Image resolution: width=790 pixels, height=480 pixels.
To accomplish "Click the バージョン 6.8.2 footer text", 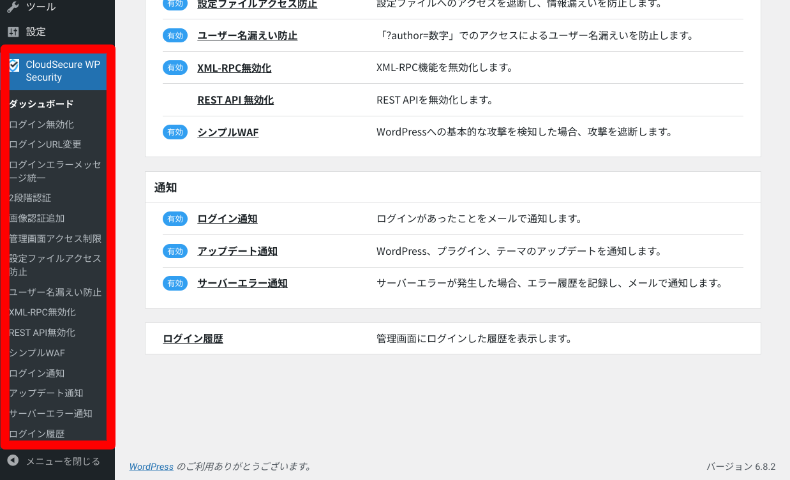I will (x=741, y=466).
